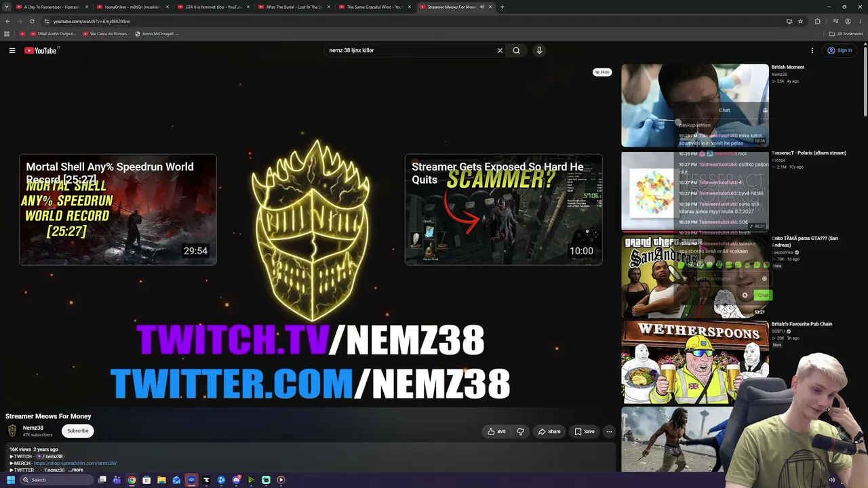The height and width of the screenshot is (488, 868).
Task: Open the GTA San Andreas recommended thumbnail
Action: 695,277
